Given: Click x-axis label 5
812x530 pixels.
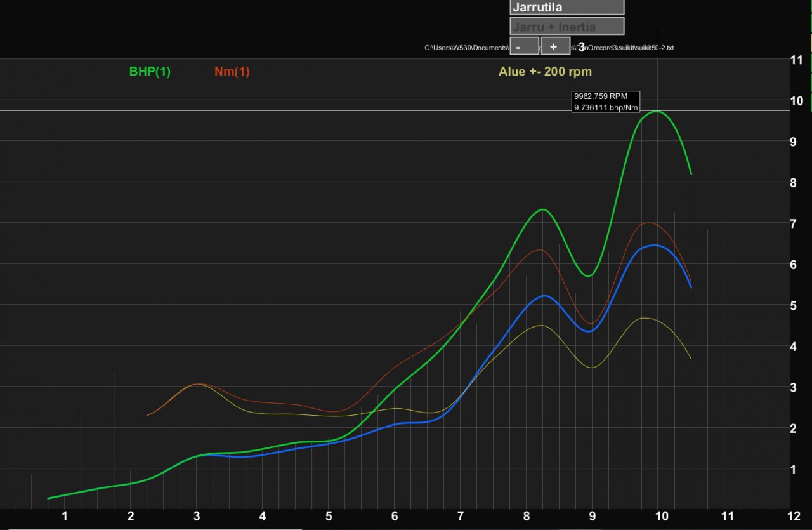Looking at the screenshot, I should click(x=329, y=516).
